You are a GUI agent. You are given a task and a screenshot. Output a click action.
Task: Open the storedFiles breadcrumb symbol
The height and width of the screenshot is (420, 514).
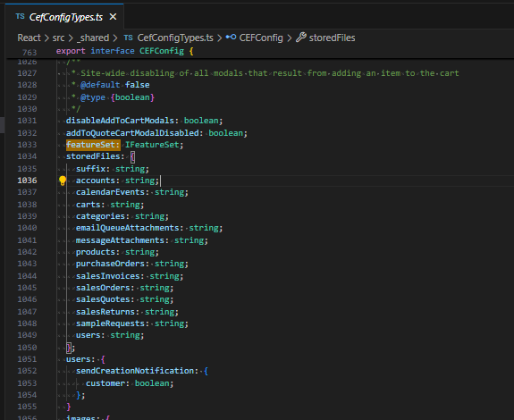332,38
